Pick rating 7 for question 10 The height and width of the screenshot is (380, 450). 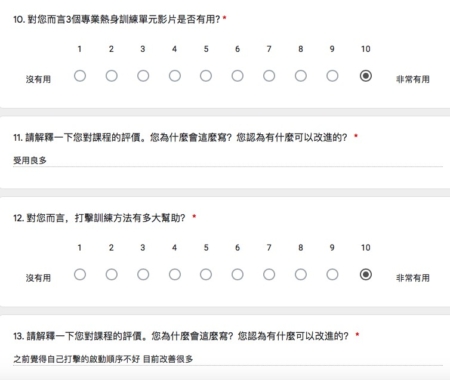pos(269,76)
